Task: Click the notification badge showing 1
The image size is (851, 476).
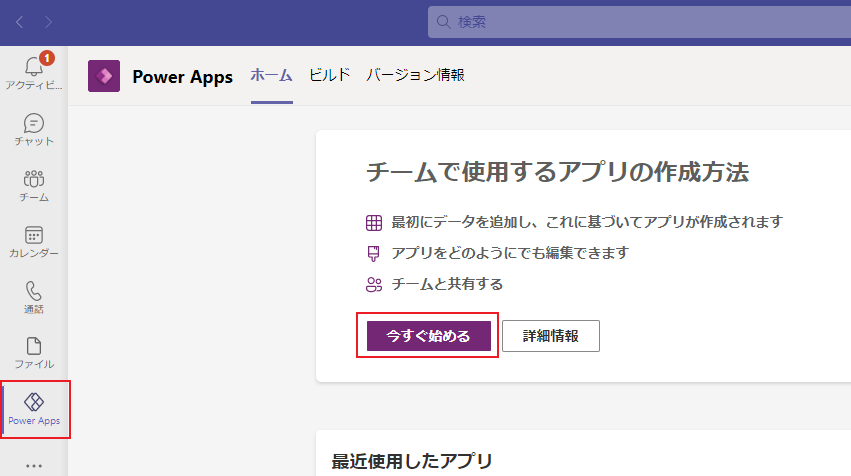Action: (x=47, y=58)
